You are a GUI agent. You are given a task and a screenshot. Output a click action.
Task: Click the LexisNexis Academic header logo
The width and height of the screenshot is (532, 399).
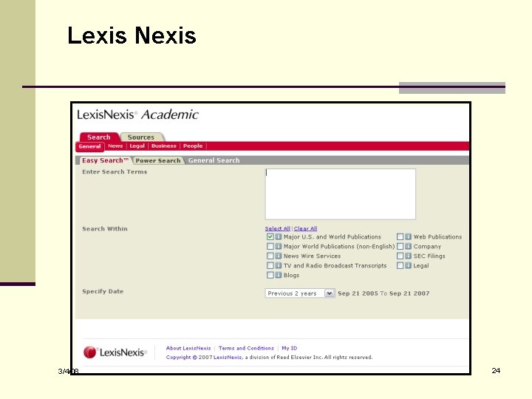137,115
